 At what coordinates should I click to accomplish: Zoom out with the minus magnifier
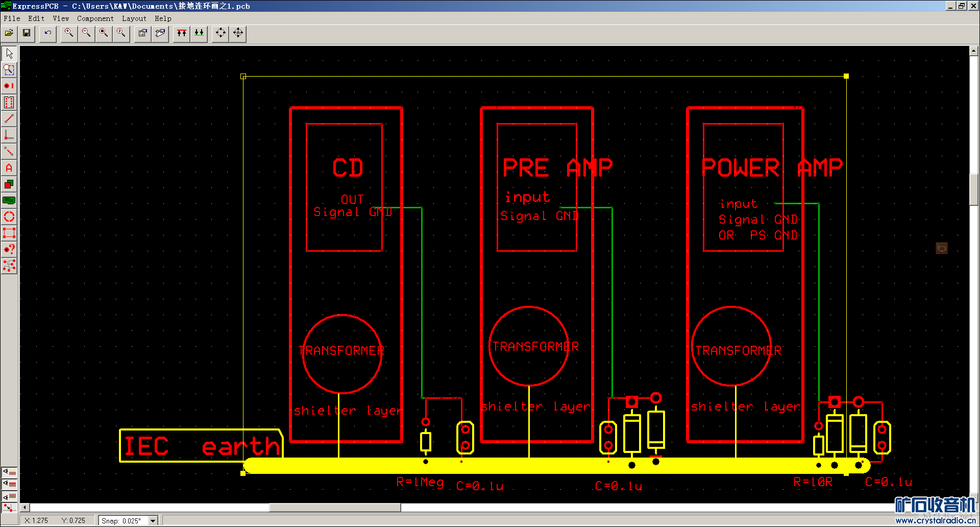tap(86, 33)
